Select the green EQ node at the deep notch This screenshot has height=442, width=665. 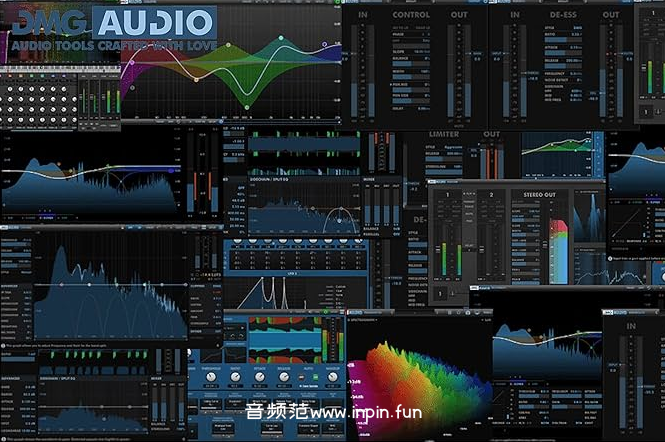coord(247,107)
